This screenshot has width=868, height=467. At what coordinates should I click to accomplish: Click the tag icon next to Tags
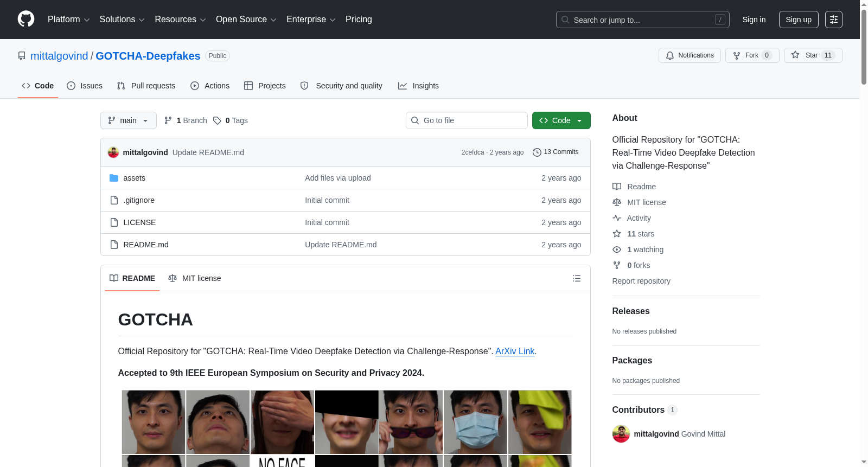pos(217,120)
